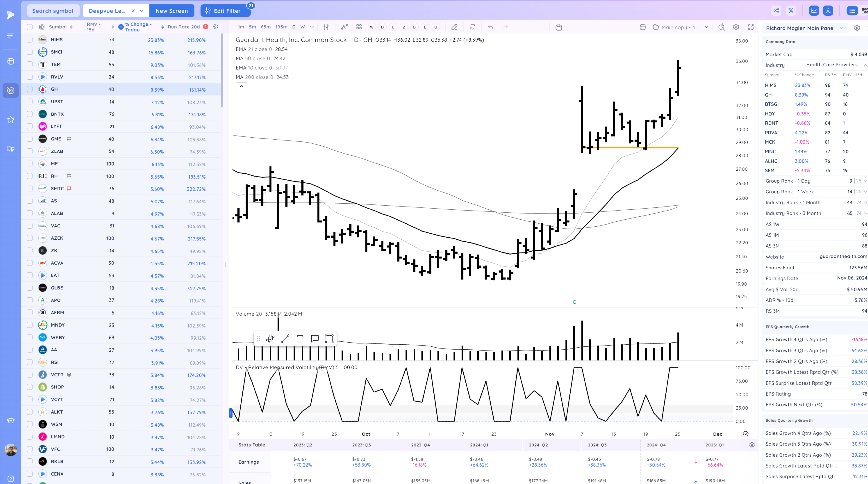Select the text annotation tool

tap(300, 339)
